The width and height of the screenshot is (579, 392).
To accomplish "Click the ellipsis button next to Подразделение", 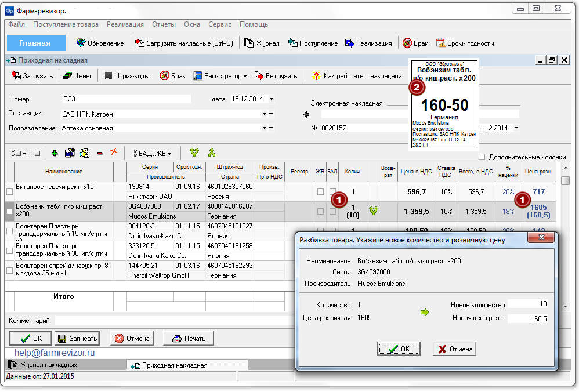I will (x=272, y=128).
